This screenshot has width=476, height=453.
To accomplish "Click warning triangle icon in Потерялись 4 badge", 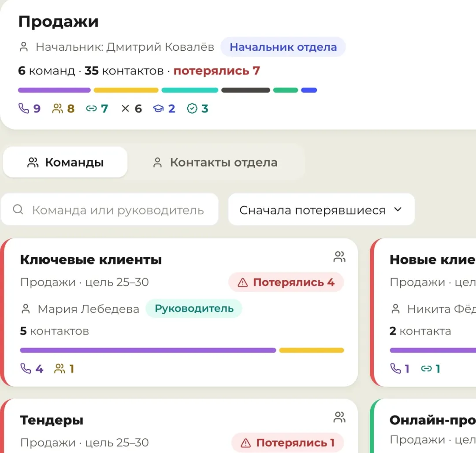I will 242,282.
